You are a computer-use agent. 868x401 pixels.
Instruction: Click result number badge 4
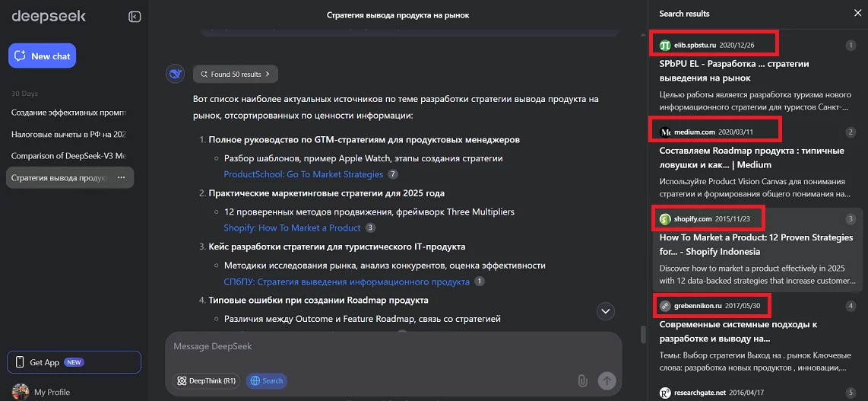pos(851,306)
